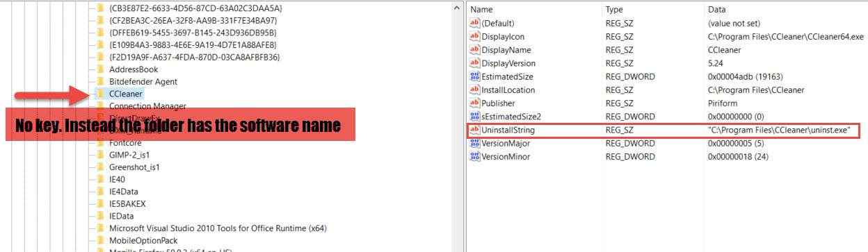Click the uninst.exe path data cell
This screenshot has height=252, width=868.
tap(780, 130)
